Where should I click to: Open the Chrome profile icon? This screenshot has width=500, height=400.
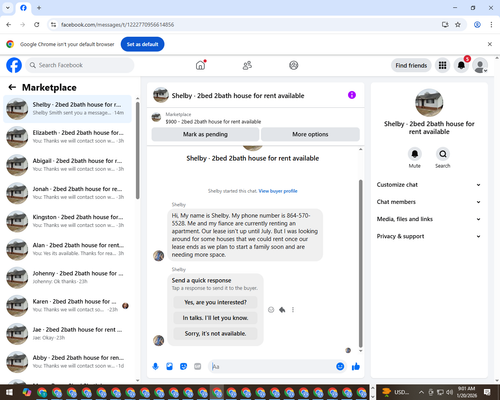(477, 25)
